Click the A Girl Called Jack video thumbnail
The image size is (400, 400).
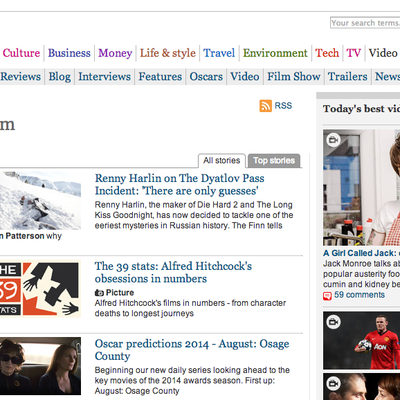click(x=361, y=188)
